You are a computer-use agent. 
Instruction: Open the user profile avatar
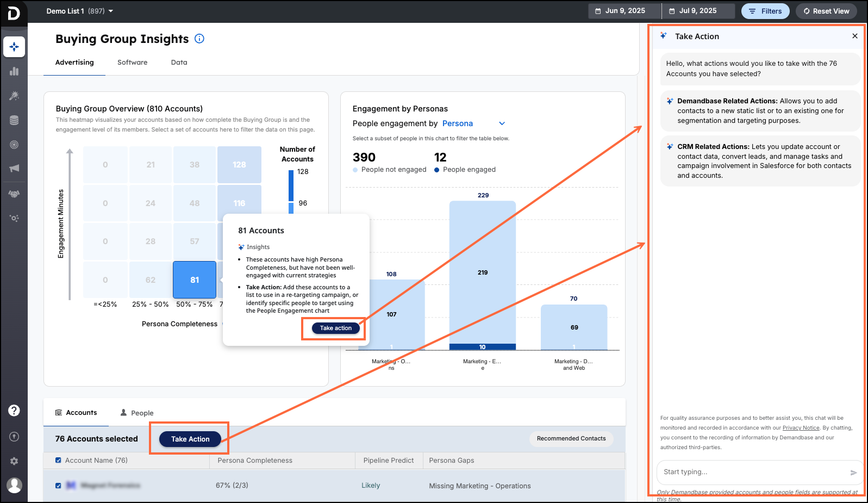tap(15, 485)
